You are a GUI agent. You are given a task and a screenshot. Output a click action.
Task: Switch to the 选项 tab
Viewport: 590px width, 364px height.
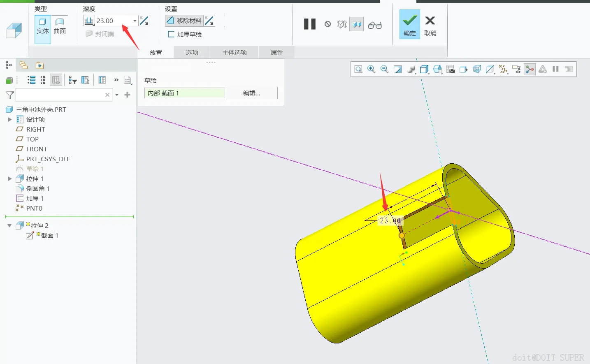coord(192,52)
